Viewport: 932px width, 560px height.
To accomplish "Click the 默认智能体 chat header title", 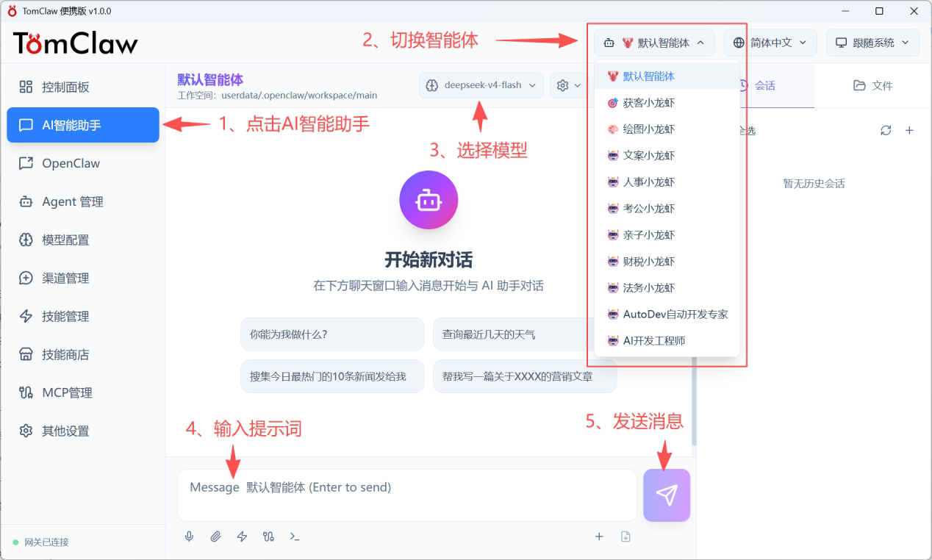I will (210, 80).
